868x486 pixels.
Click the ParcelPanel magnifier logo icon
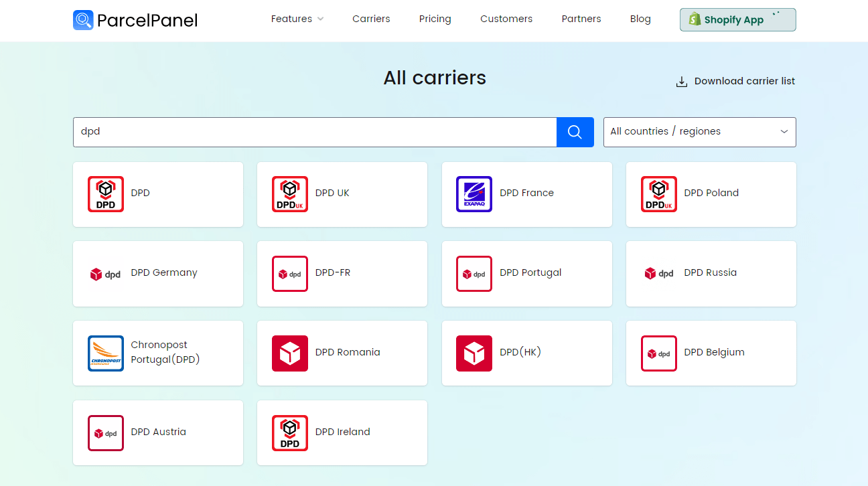[x=82, y=20]
